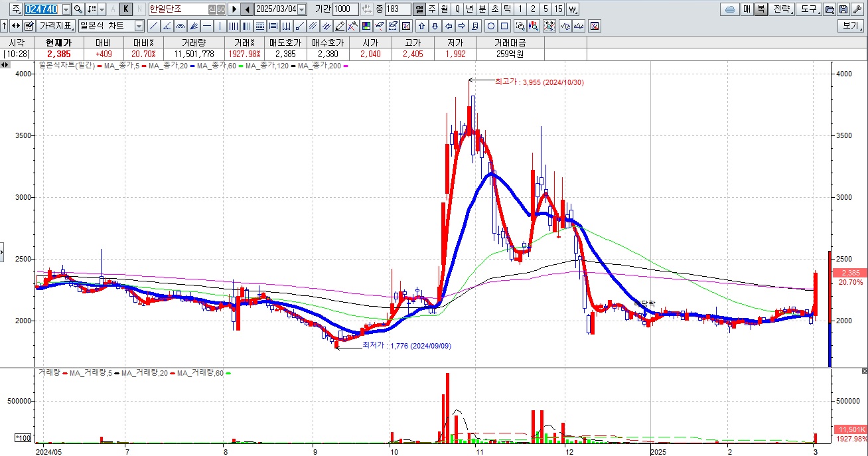Screen dimensions: 868x456
Task: Open the 보기 view dropdown
Action: pyautogui.click(x=851, y=26)
